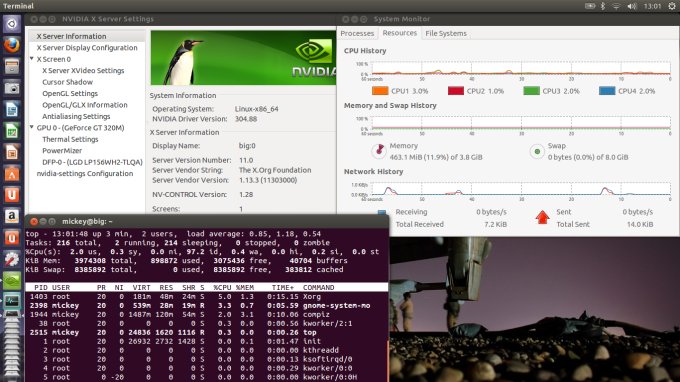Click the Memory and Swap History graph

(x=521, y=123)
